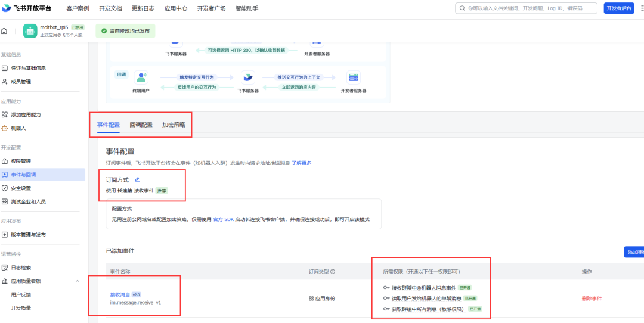Viewport: 644px width, 323px height.
Task: Open the 接收消息 event link
Action: [x=120, y=294]
